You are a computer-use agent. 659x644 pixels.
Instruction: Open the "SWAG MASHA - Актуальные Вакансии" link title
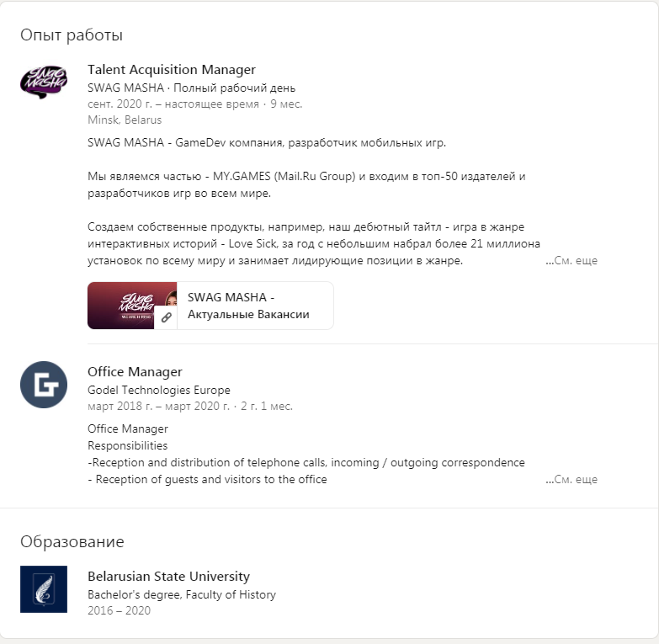pos(248,306)
